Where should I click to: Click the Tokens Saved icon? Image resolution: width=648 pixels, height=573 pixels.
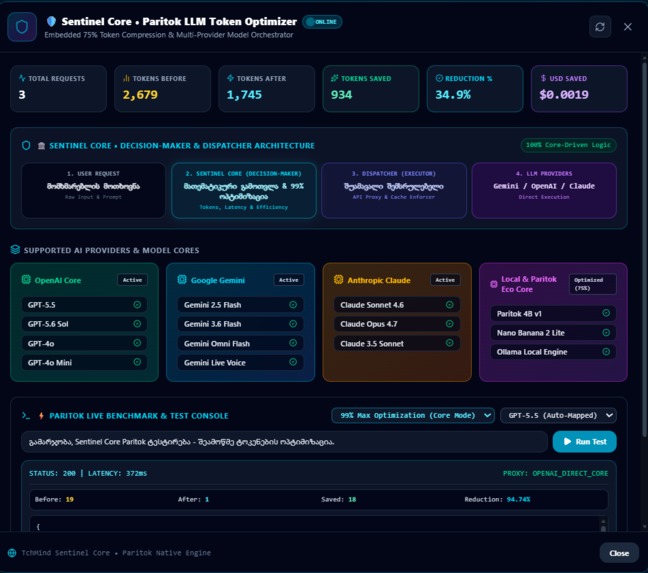click(x=334, y=78)
